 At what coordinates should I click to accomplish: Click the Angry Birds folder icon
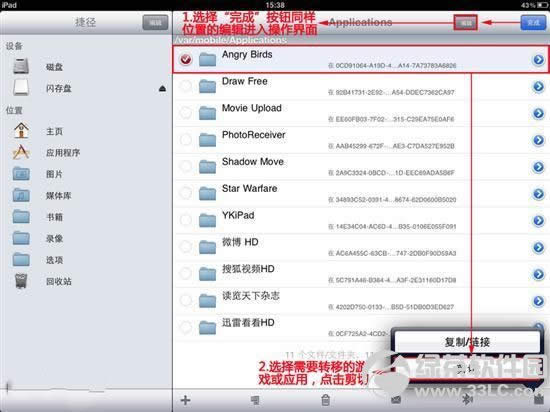point(207,60)
